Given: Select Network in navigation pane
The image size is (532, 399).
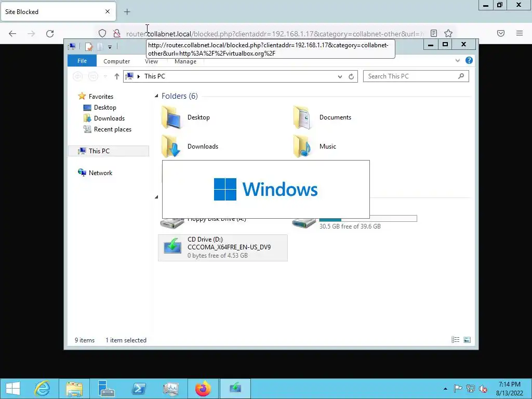Looking at the screenshot, I should tap(100, 172).
